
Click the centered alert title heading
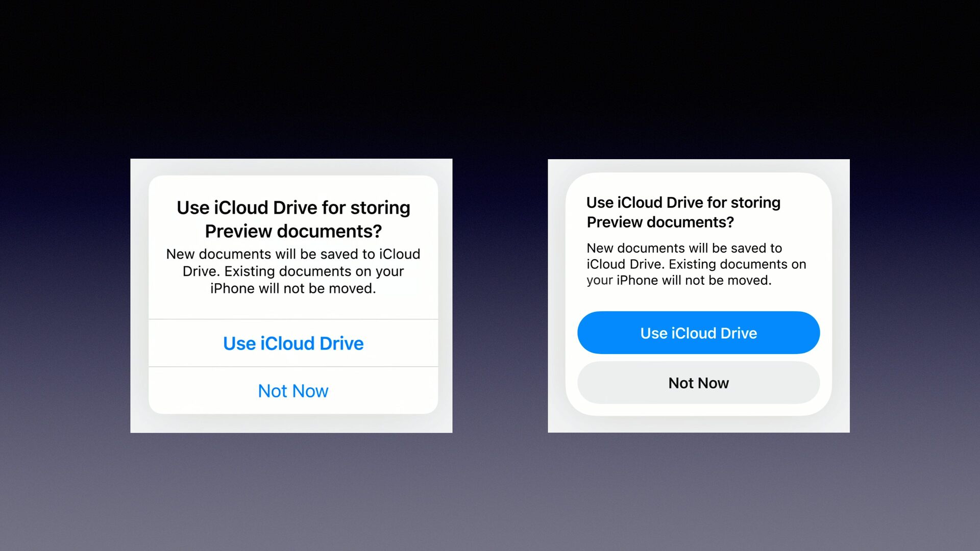click(x=293, y=219)
